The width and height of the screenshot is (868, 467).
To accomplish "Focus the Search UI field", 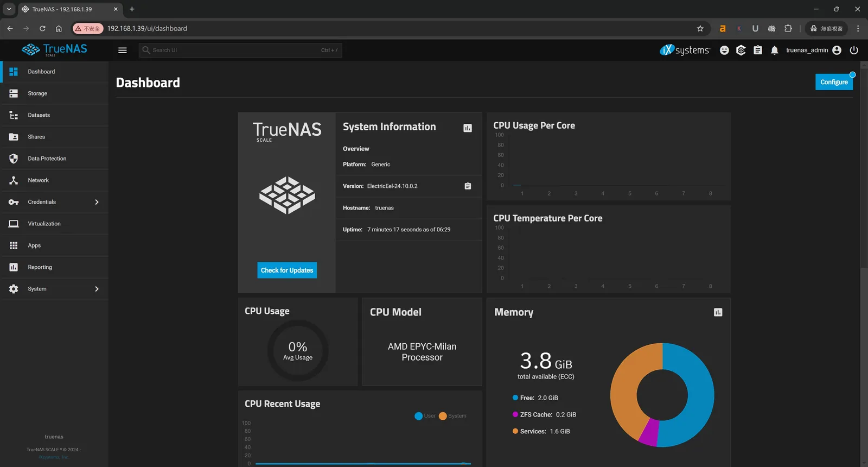I will click(240, 50).
